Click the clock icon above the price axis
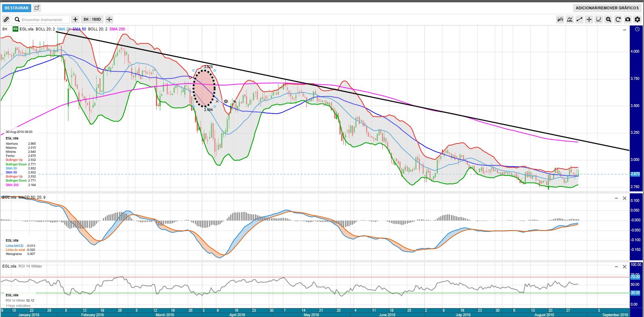This screenshot has width=644, height=317. [637, 29]
